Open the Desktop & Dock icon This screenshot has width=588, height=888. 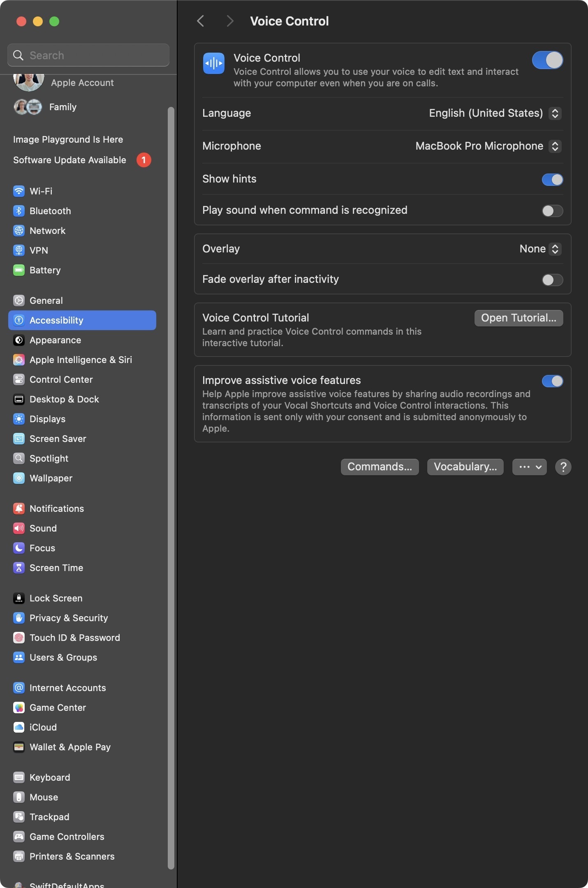[19, 399]
